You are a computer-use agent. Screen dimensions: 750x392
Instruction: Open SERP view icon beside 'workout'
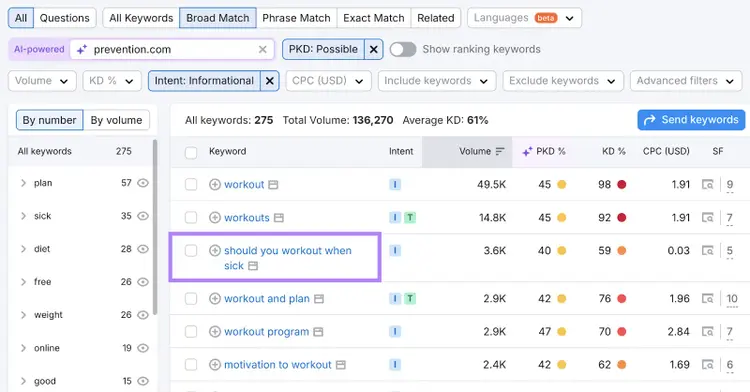point(273,185)
